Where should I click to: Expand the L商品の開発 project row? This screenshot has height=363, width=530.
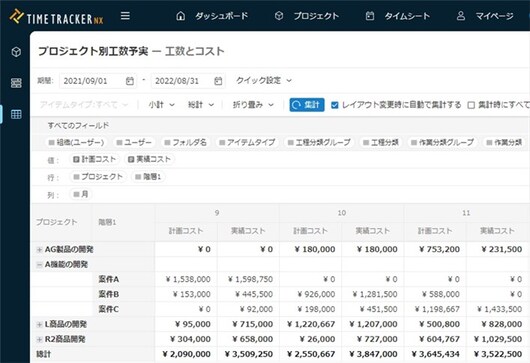[40, 324]
